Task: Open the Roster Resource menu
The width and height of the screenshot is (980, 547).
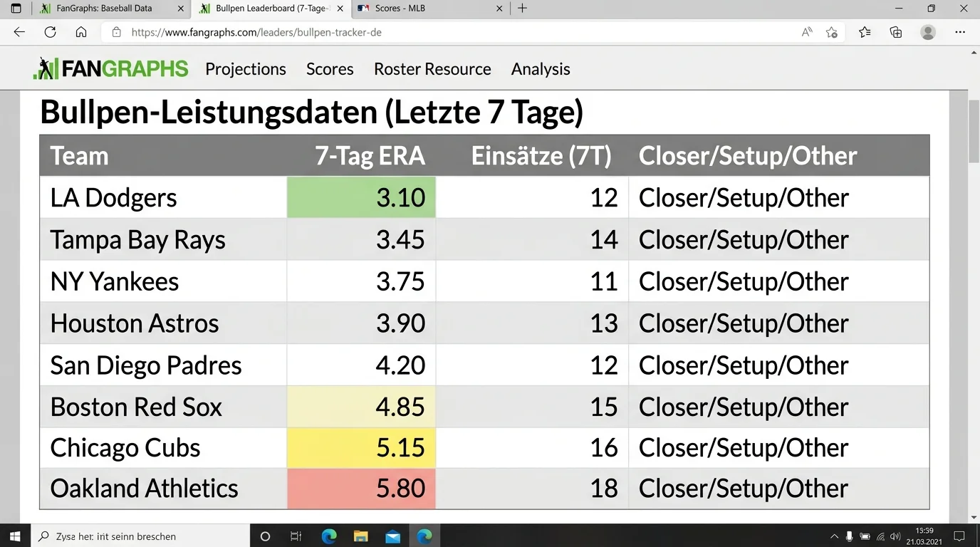Action: [x=432, y=69]
